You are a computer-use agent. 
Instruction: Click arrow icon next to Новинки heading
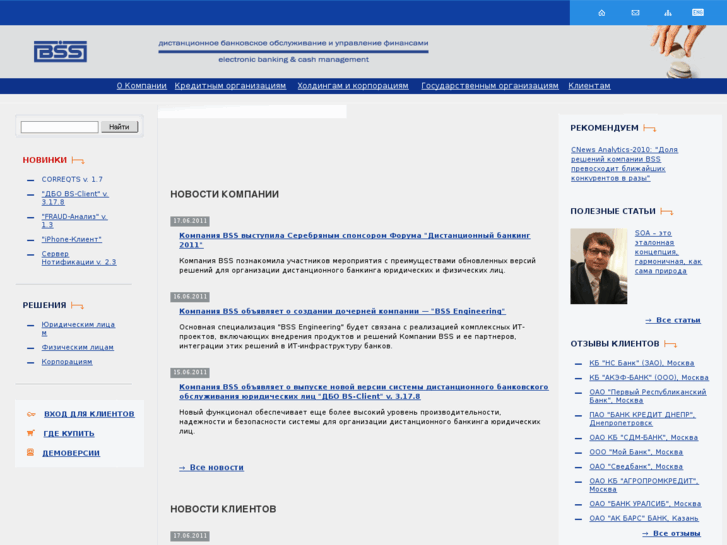(x=78, y=160)
